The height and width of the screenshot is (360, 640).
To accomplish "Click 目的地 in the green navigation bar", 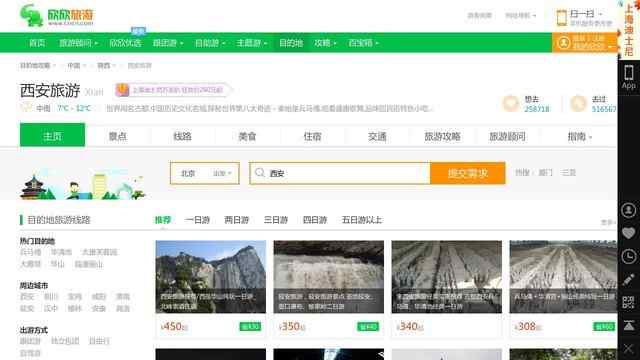I will (291, 43).
